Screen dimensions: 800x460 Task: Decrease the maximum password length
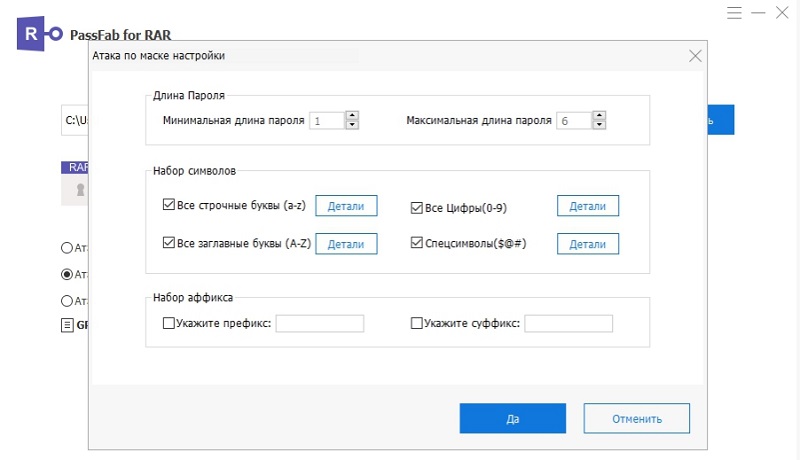(x=599, y=124)
